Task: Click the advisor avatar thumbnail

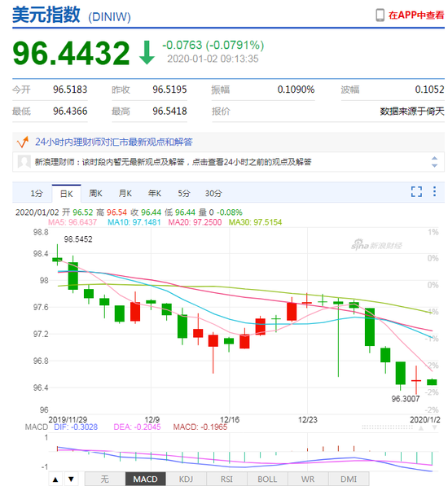Action: click(x=24, y=162)
